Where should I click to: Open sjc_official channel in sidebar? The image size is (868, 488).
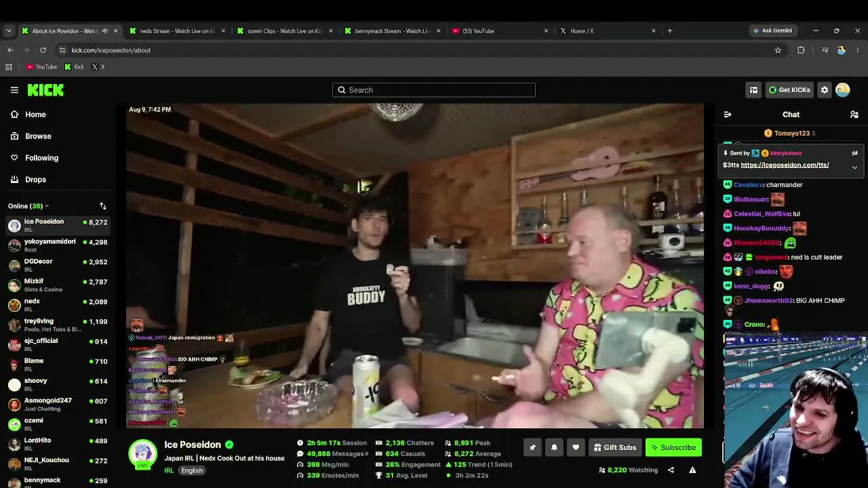point(58,344)
